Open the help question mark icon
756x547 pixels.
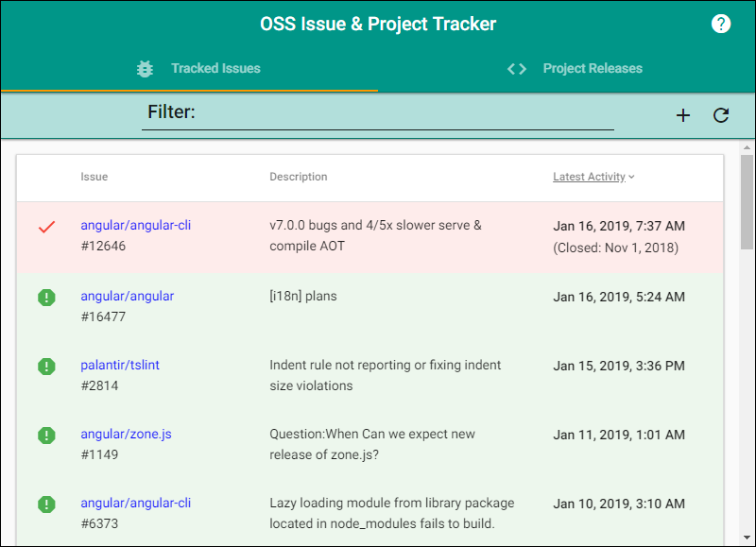coord(721,24)
